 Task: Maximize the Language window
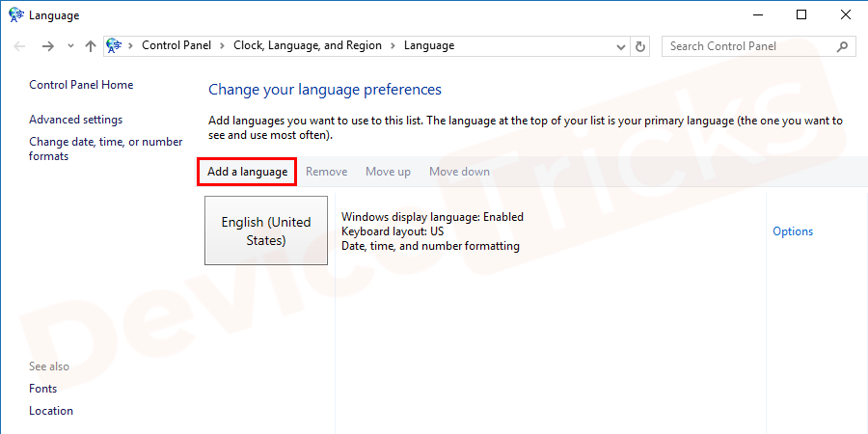801,14
